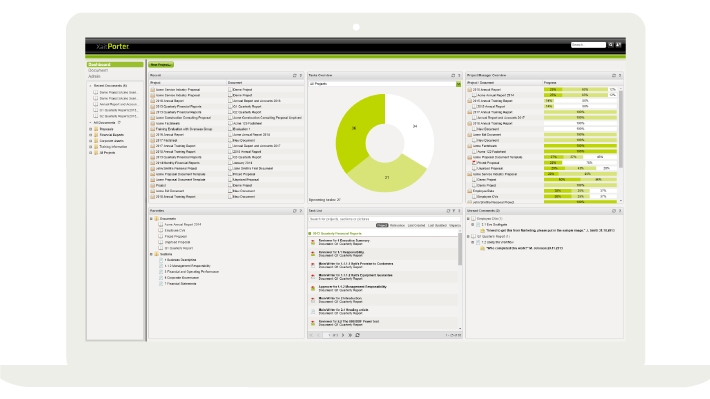The height and width of the screenshot is (399, 710).
Task: Click the dark green pie segment labeled 36
Action: coord(355,129)
